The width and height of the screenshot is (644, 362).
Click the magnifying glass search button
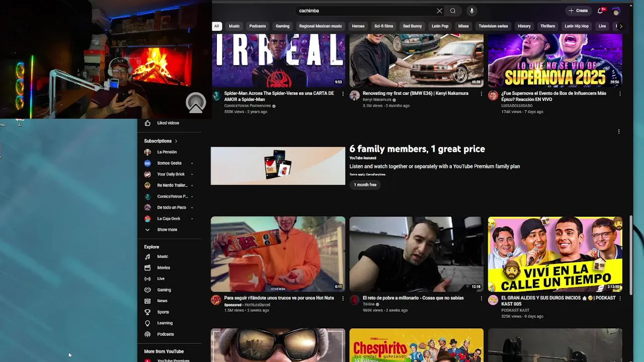(x=453, y=11)
